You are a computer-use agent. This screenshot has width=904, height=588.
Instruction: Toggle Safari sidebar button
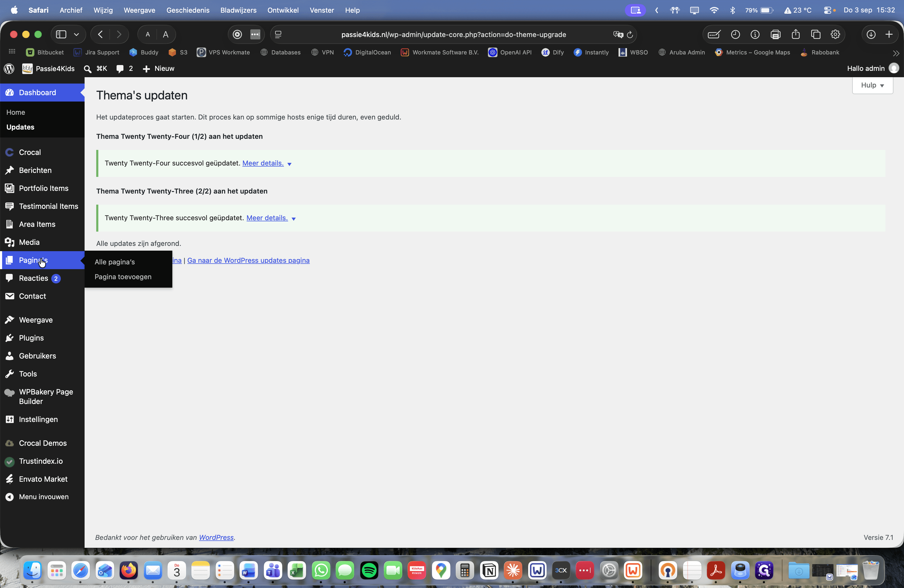coord(61,35)
